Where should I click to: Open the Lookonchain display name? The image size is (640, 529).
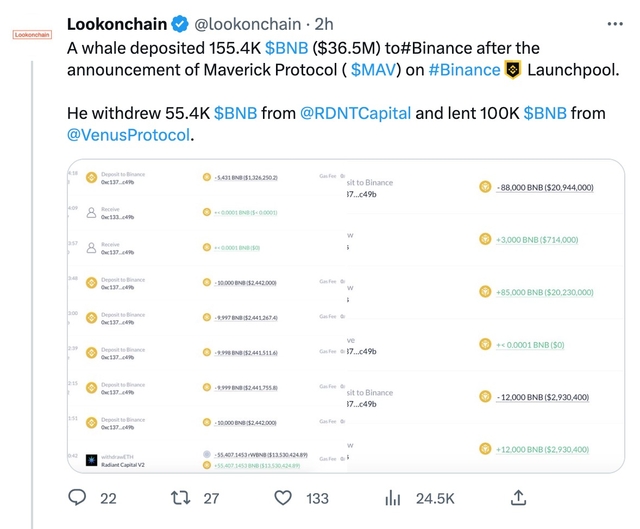point(116,23)
